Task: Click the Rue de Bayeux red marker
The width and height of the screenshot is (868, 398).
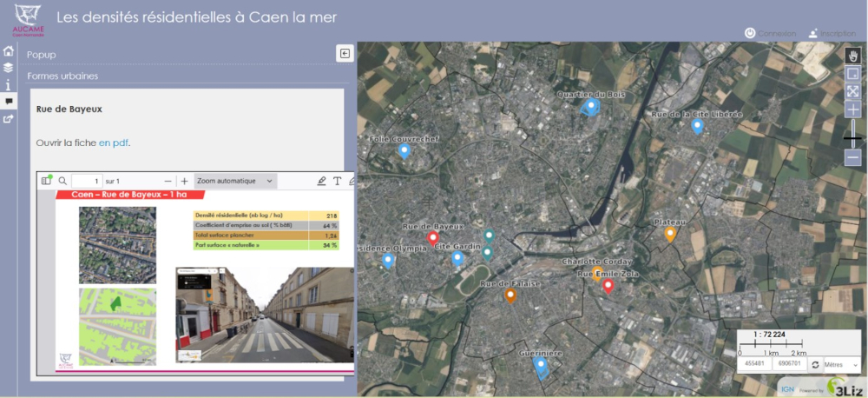Action: coord(433,239)
